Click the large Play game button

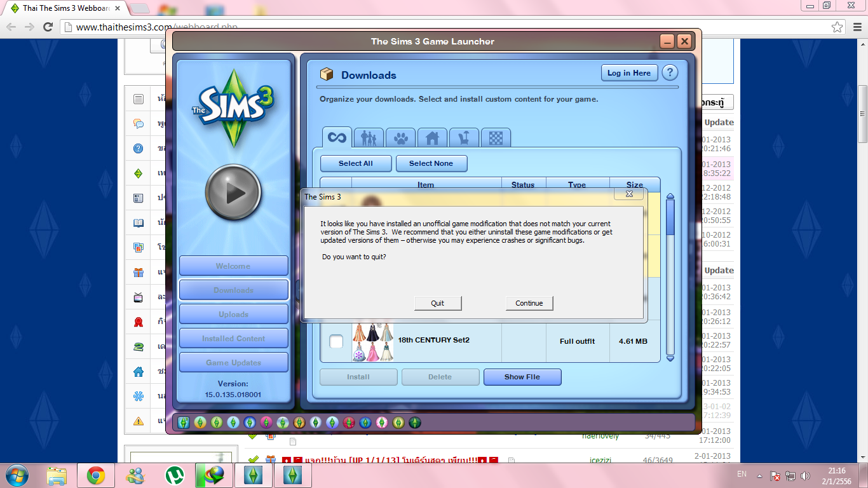(233, 193)
